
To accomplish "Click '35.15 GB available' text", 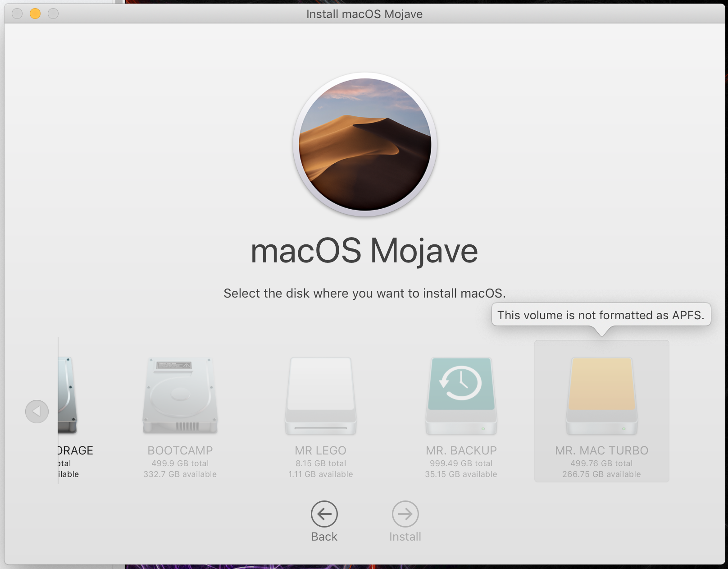I will pos(461,474).
